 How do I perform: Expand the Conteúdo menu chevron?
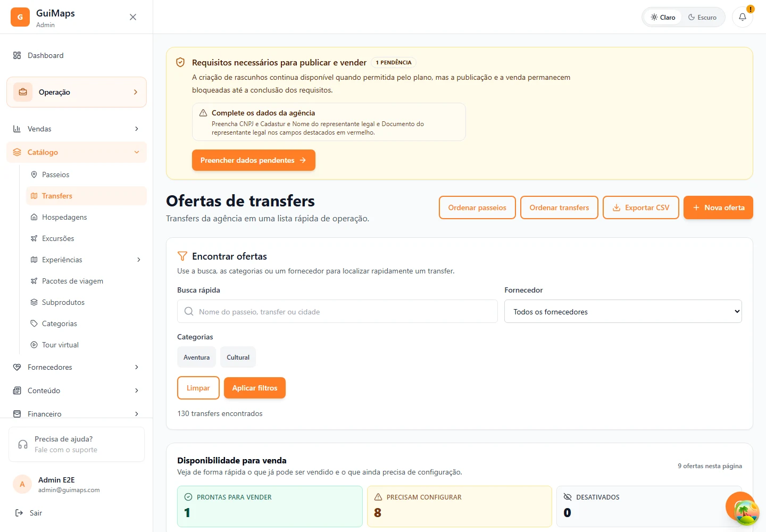point(137,390)
